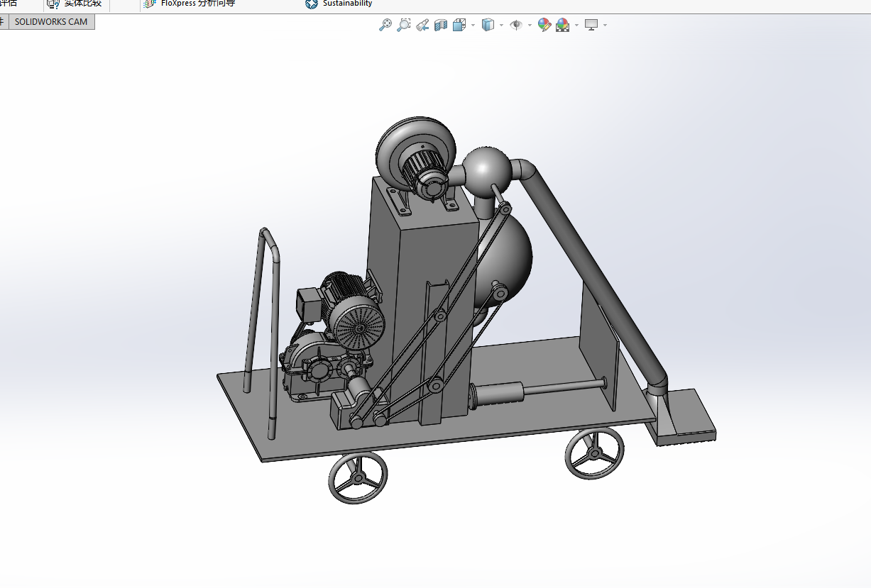Click the Apply Scene icon
871x588 pixels.
click(563, 25)
